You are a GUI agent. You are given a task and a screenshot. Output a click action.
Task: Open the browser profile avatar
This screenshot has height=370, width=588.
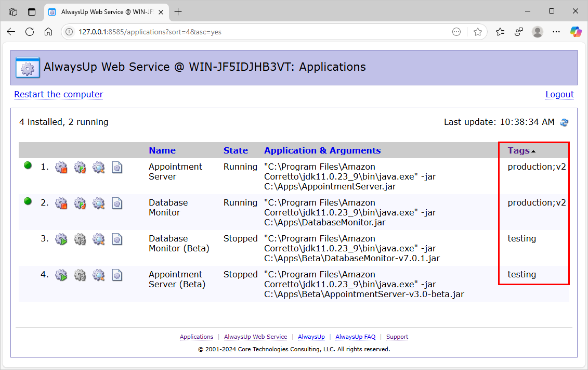(538, 32)
